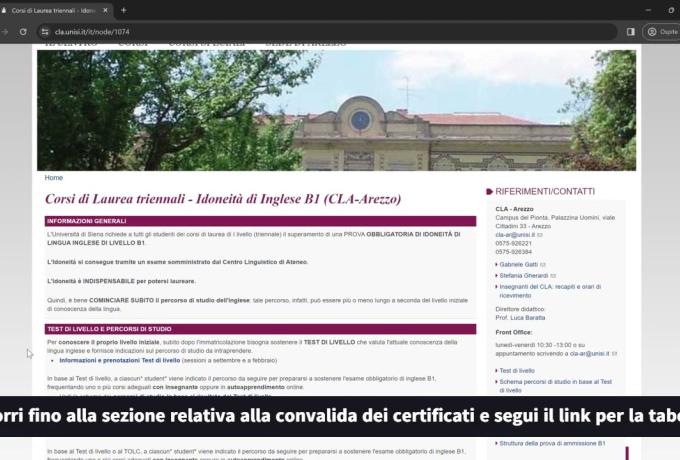Click mail icon next to CLA-Arezzo email address
Screen dimensions: 680x460
click(x=540, y=235)
